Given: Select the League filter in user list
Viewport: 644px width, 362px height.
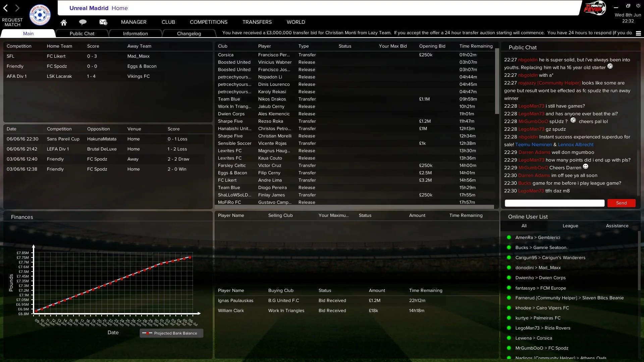Looking at the screenshot, I should tap(570, 226).
